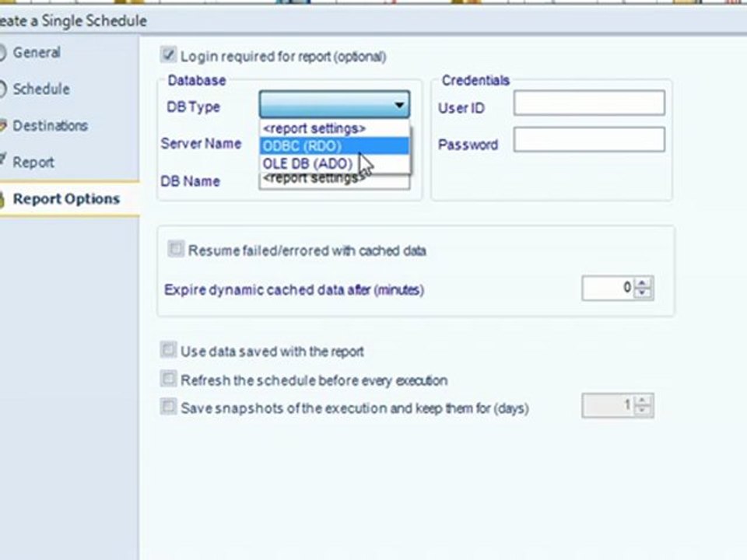
Task: Click the DB Name field
Action: click(335, 182)
